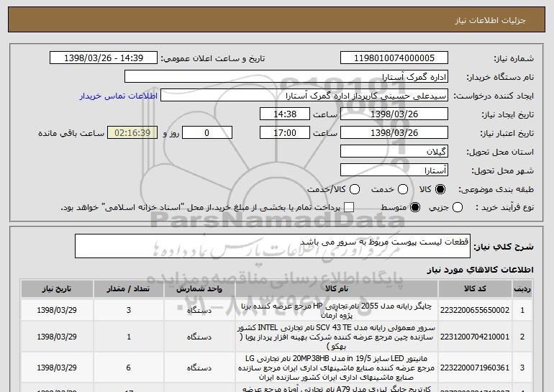Click quantity 6 in the monitor row
Image resolution: width=554 pixels, height=392 pixels.
click(x=129, y=368)
